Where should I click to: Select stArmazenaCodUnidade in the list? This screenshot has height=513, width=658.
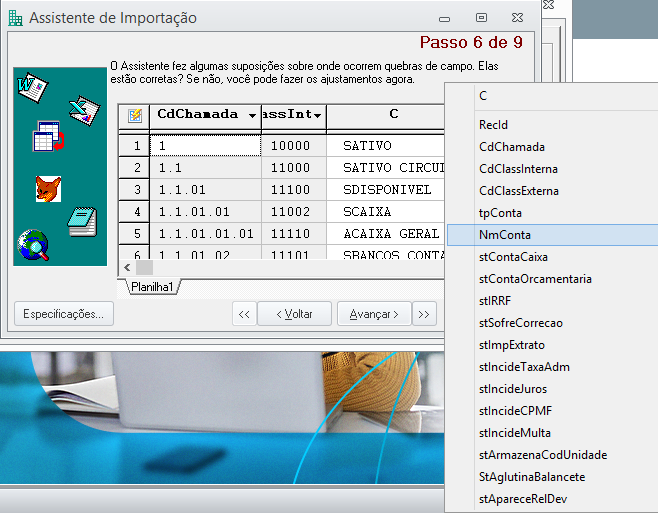coord(551,455)
